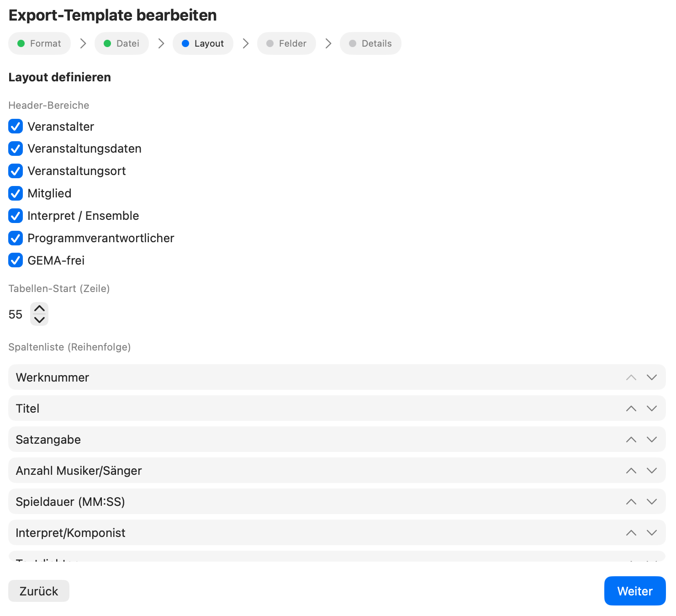
Task: Open the Datei step in the breadcrumb
Action: click(x=121, y=43)
